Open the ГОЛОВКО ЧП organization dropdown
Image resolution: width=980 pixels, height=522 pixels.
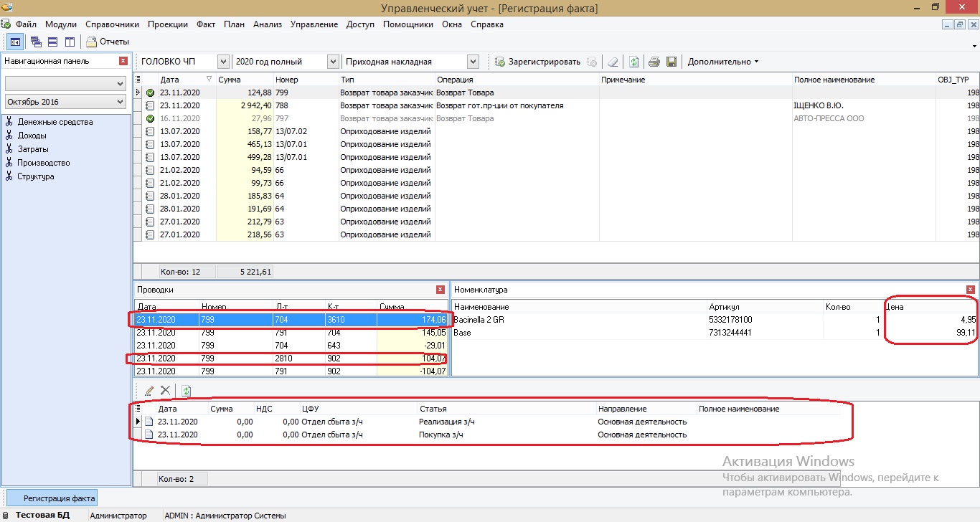223,62
